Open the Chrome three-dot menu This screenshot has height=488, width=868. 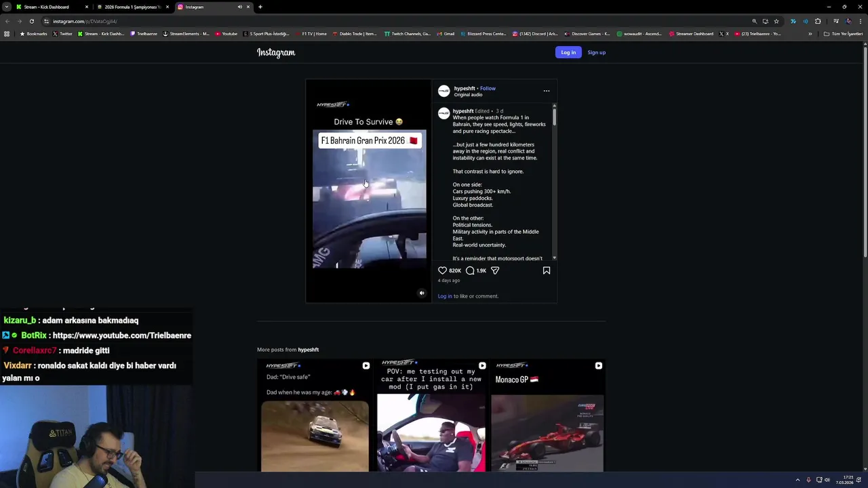tap(860, 21)
